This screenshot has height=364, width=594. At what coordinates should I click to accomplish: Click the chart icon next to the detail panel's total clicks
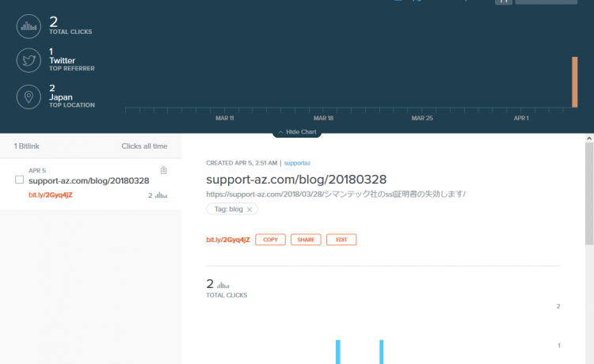pyautogui.click(x=223, y=285)
